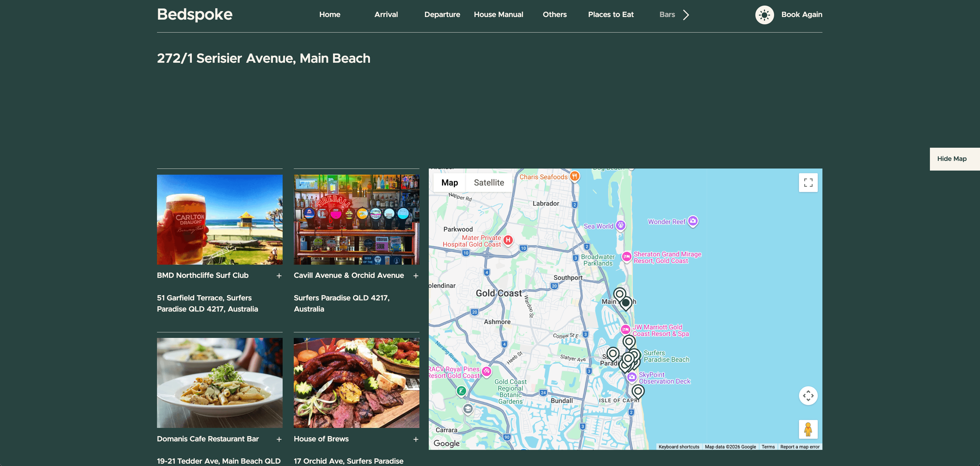Screen dimensions: 980x466
Task: Open the BMD Northcliffe Surf Club photo
Action: coord(219,220)
